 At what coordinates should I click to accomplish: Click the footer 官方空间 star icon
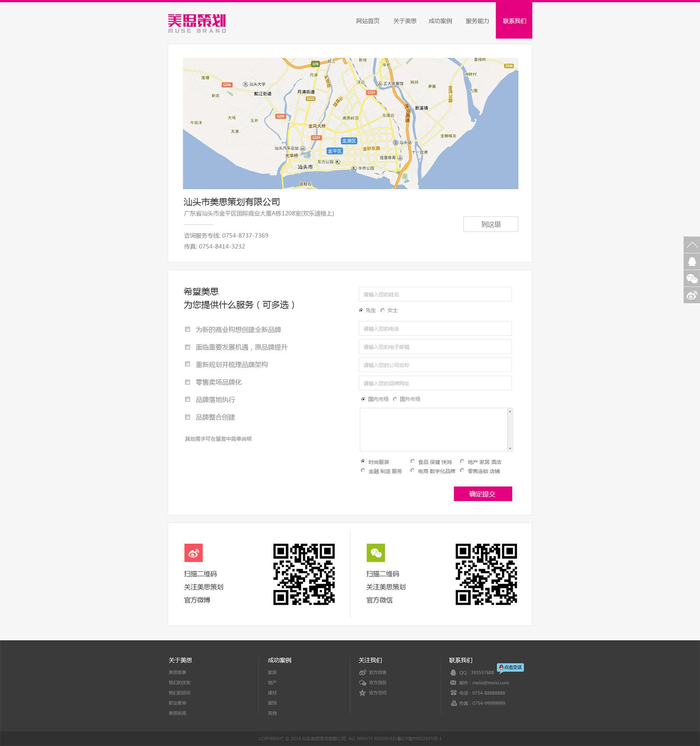[362, 693]
